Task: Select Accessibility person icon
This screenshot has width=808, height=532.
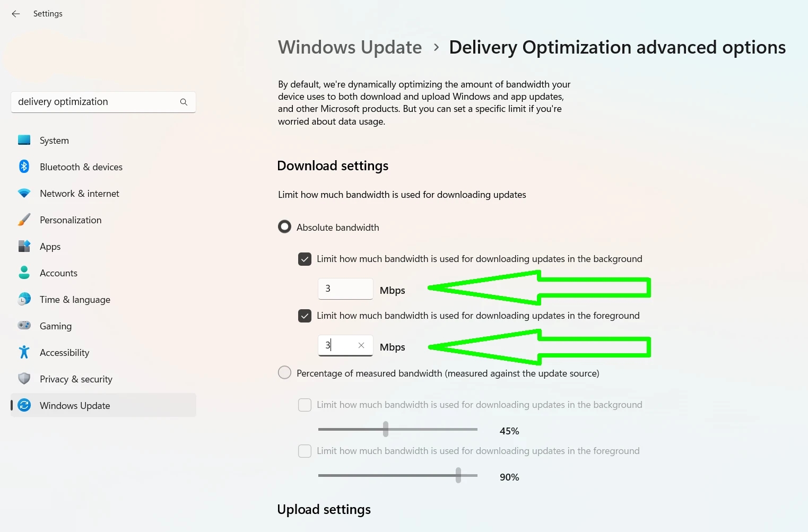Action: tap(24, 352)
